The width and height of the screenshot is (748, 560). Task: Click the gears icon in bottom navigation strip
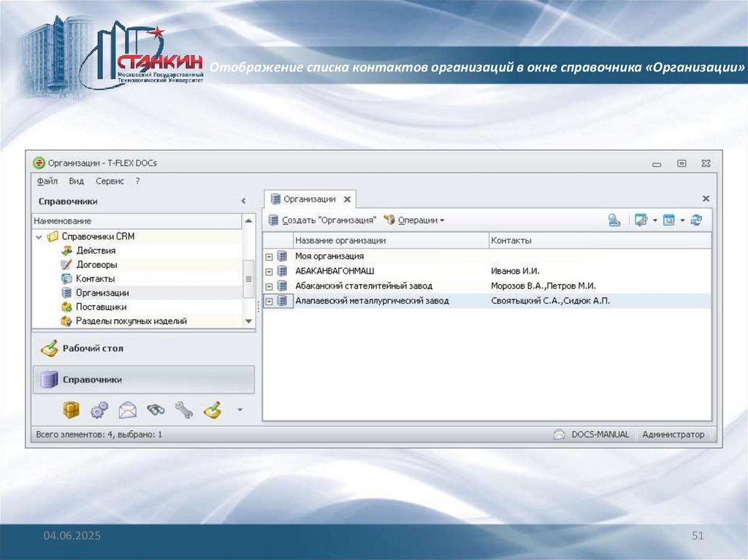99,411
